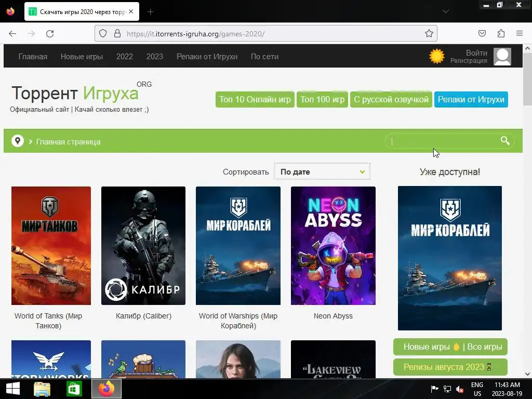
Task: Click the Топ 10 Онлайн игр button
Action: tap(255, 99)
